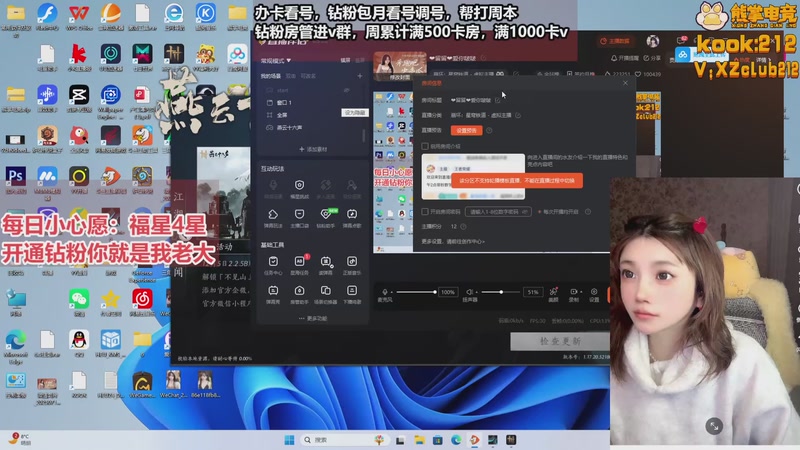Close the room info dialog
Viewport: 800px width, 450px height.
(626, 83)
